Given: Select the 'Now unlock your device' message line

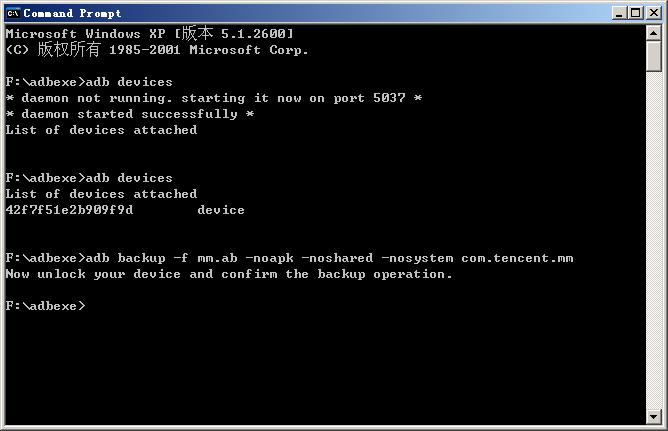Looking at the screenshot, I should 229,274.
